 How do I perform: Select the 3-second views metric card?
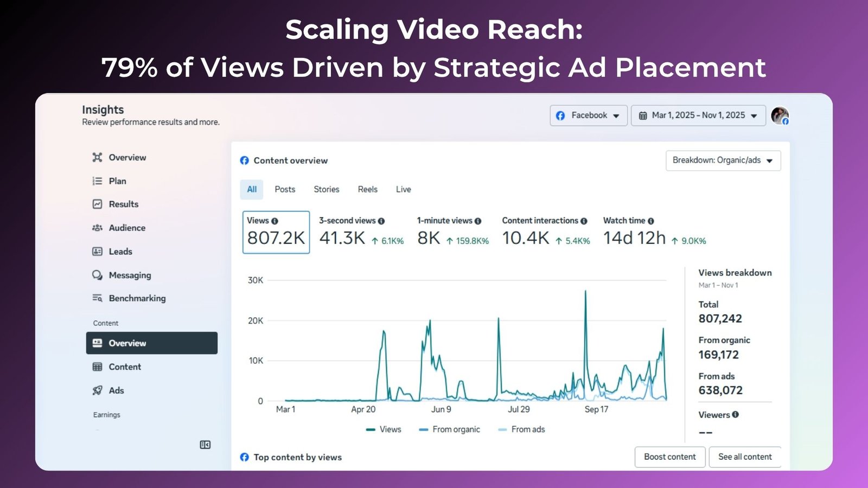point(361,232)
